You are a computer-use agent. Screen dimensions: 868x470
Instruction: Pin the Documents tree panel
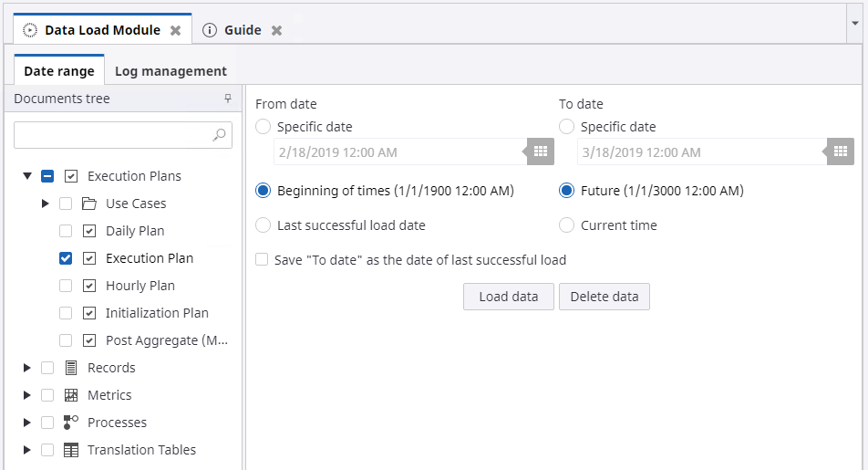[228, 99]
